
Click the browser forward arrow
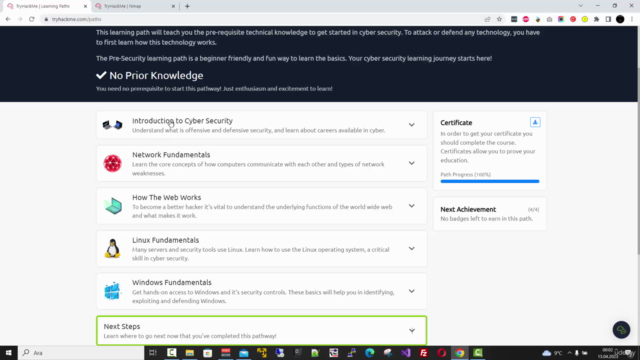click(x=20, y=19)
